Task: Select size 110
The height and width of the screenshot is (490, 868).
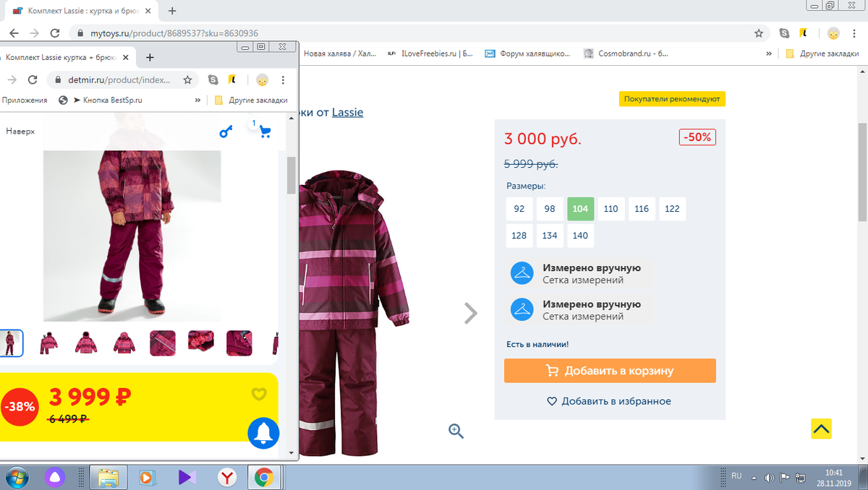Action: point(611,209)
